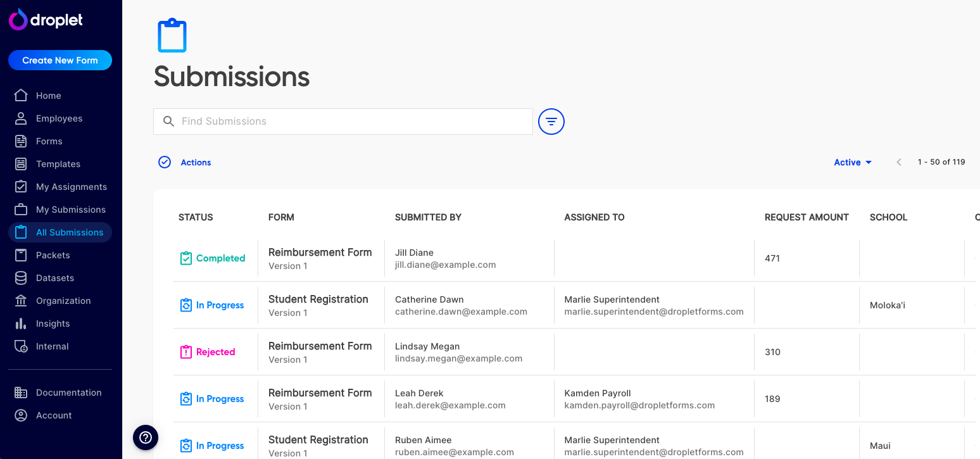Open Documentation link in sidebar
The width and height of the screenshot is (980, 459).
[60, 393]
